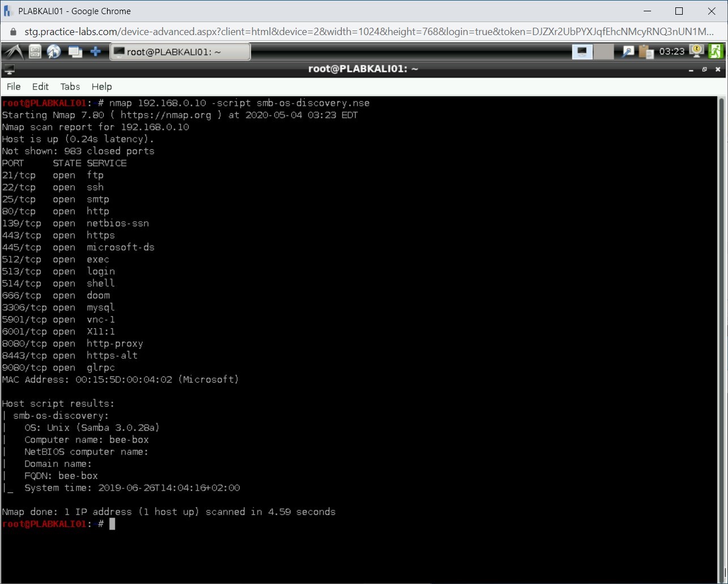Screen dimensions: 728x584
Task: Open the web browser globe icon
Action: click(x=54, y=51)
